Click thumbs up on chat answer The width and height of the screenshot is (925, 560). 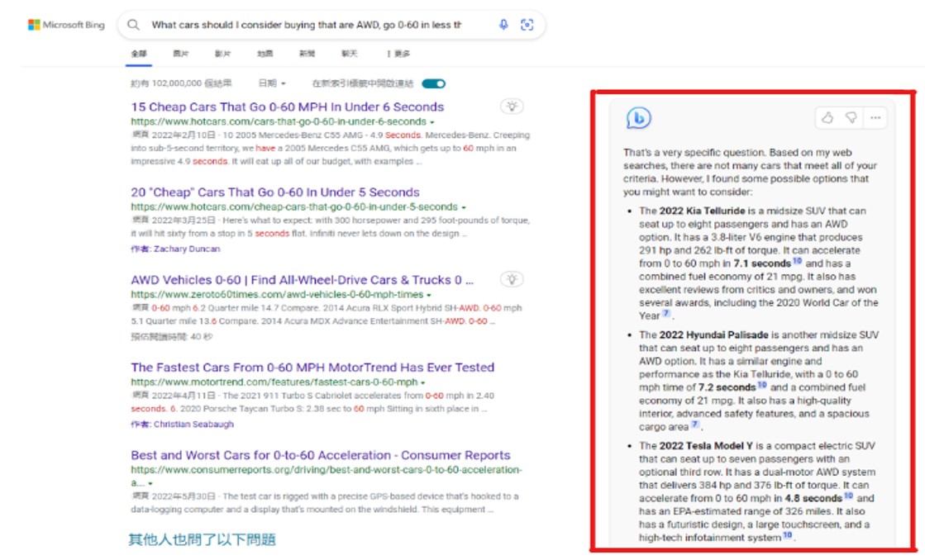[827, 118]
